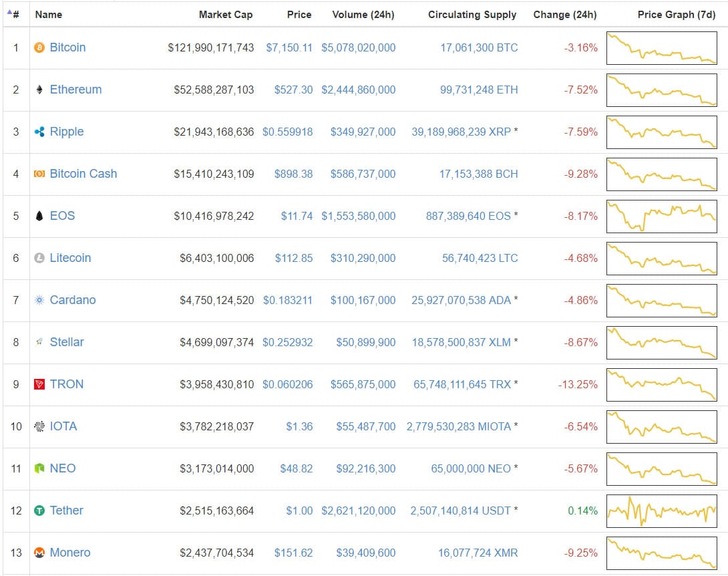Click Ethereum's price $527.30
Screen dimensions: 728x576
293,90
